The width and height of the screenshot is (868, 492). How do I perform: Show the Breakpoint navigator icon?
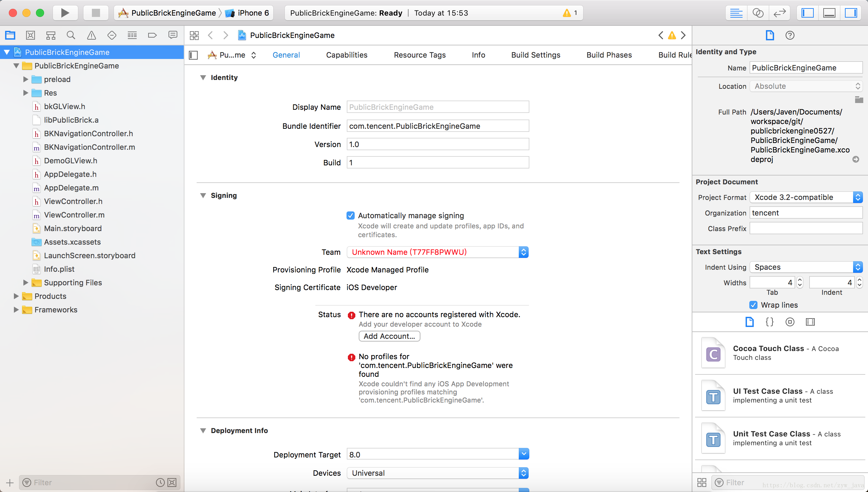click(x=152, y=35)
